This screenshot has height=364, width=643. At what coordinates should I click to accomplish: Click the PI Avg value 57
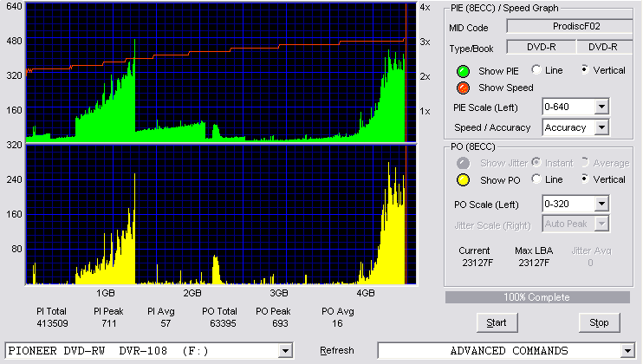pos(166,324)
